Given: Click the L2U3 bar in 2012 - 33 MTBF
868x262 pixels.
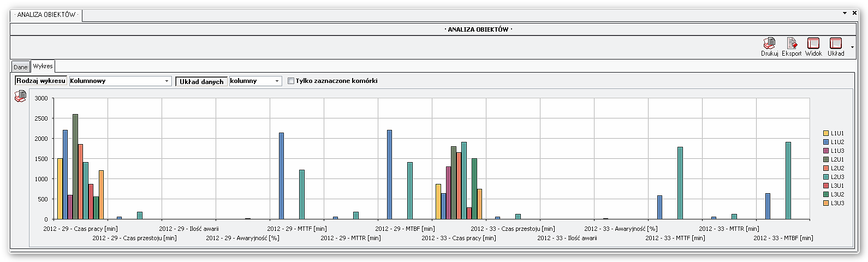Looking at the screenshot, I should click(x=788, y=180).
